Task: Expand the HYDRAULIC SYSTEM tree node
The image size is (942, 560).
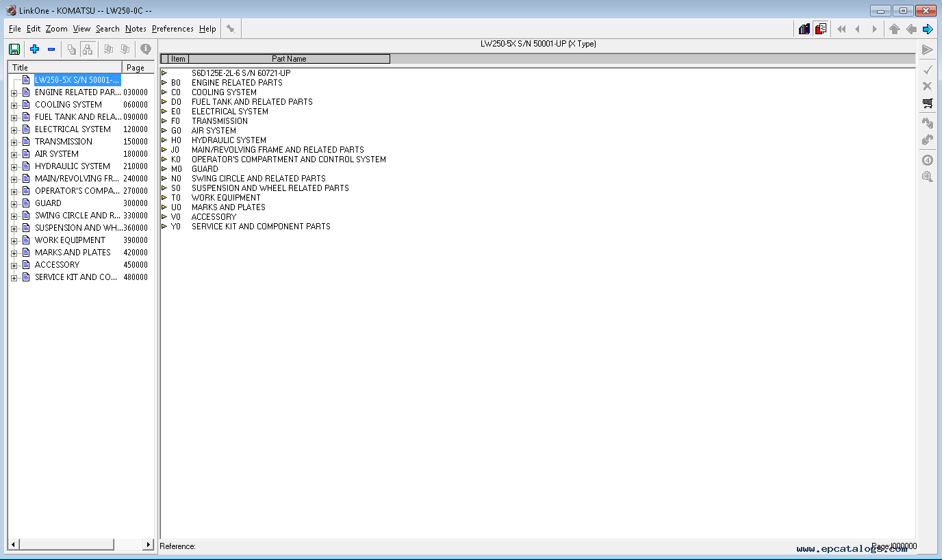Action: pyautogui.click(x=14, y=167)
